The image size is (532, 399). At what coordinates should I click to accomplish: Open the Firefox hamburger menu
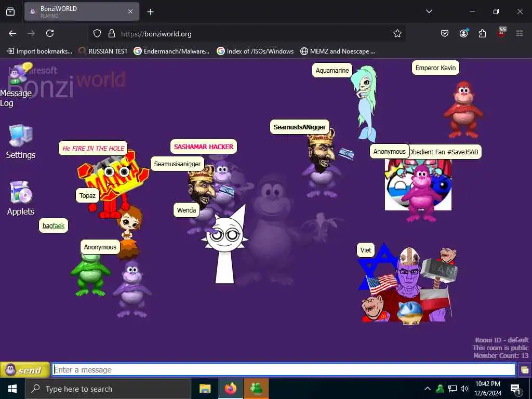(520, 33)
